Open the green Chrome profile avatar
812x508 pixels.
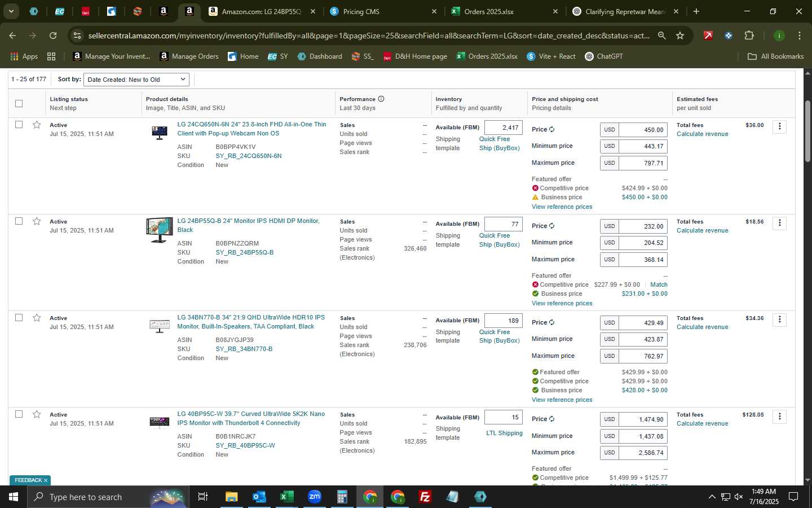[x=779, y=36]
